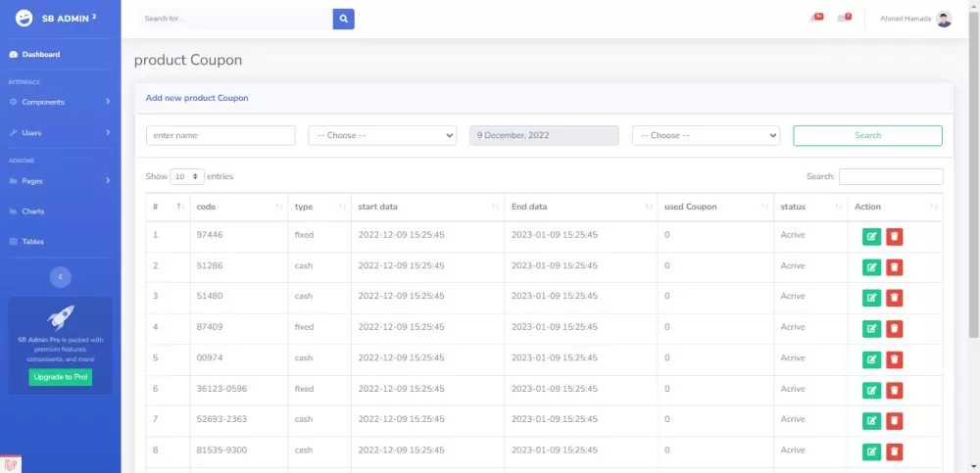The width and height of the screenshot is (980, 473).
Task: Delete coupon with code 87409
Action: pyautogui.click(x=895, y=329)
